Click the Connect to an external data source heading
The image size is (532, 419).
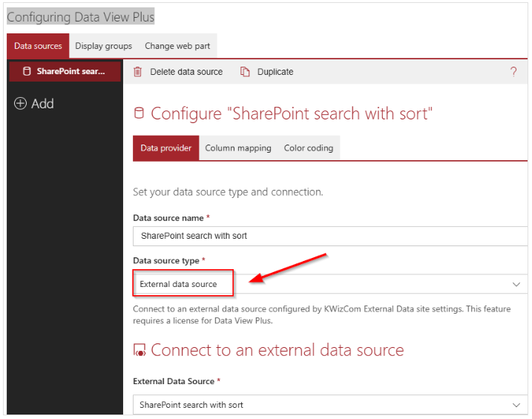click(x=278, y=350)
